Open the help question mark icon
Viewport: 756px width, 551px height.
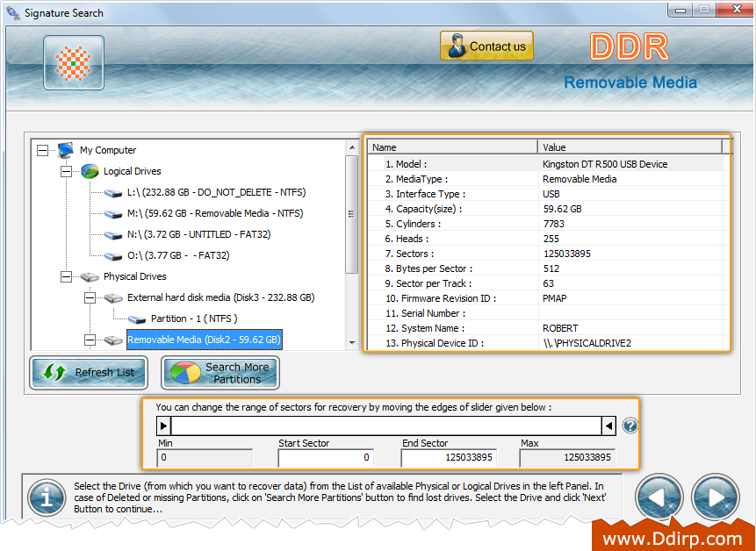pyautogui.click(x=630, y=426)
